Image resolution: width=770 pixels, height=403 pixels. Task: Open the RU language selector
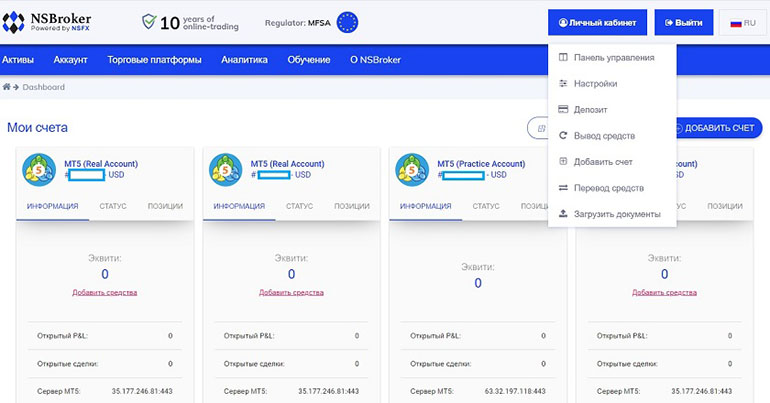(x=742, y=23)
